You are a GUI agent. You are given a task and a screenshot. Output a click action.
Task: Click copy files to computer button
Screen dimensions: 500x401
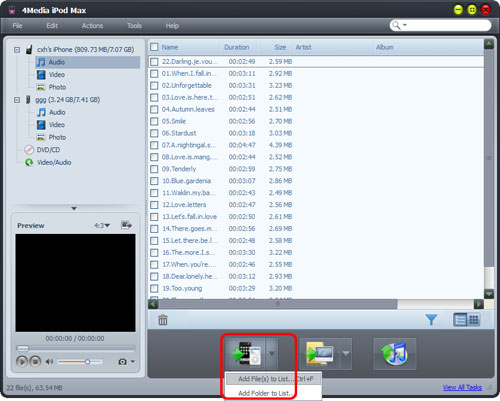click(x=319, y=353)
